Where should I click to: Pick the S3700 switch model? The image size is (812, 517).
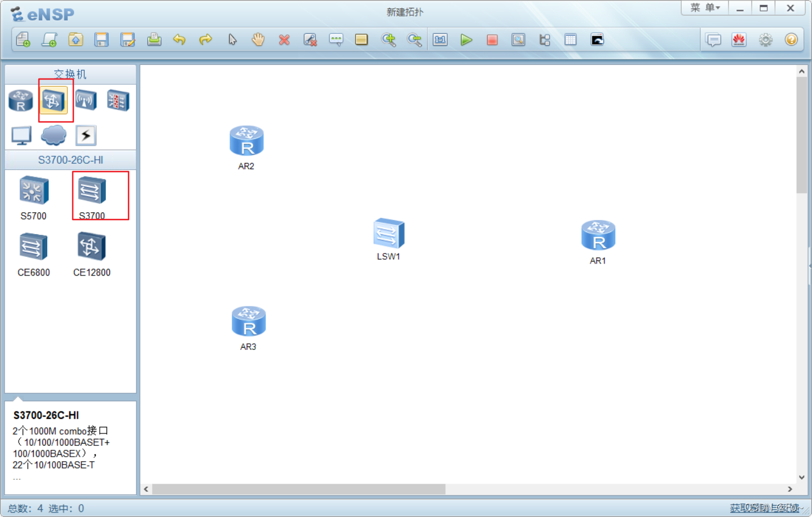coord(92,198)
